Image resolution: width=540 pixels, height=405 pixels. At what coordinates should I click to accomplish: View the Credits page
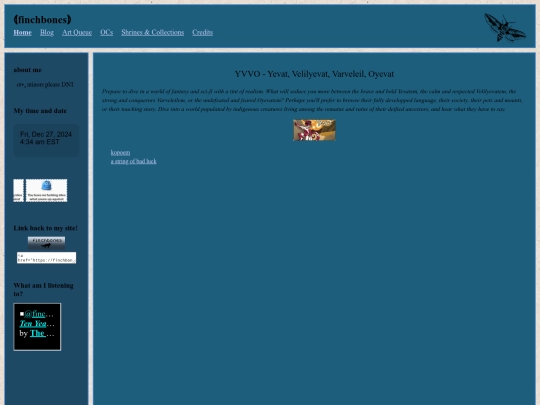202,32
